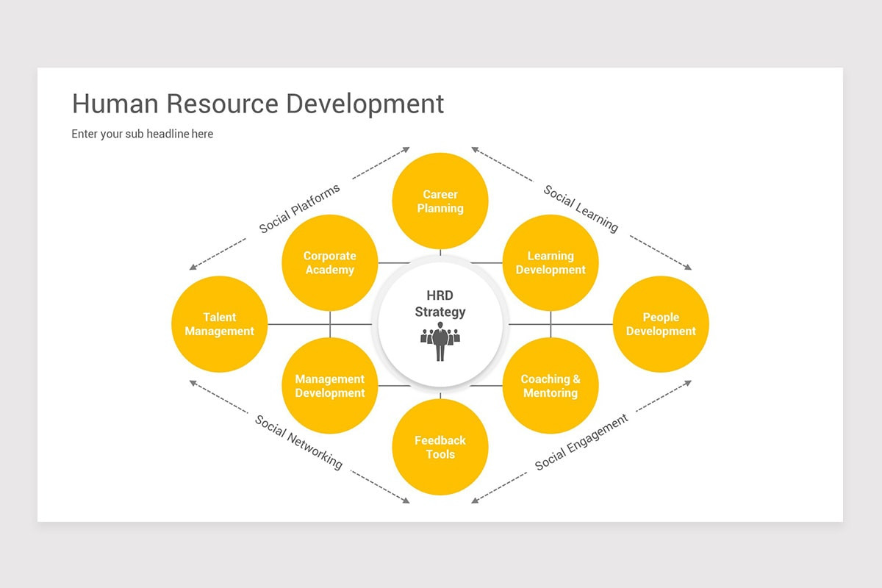882x588 pixels.
Task: Select the Career Planning circle
Action: point(440,201)
